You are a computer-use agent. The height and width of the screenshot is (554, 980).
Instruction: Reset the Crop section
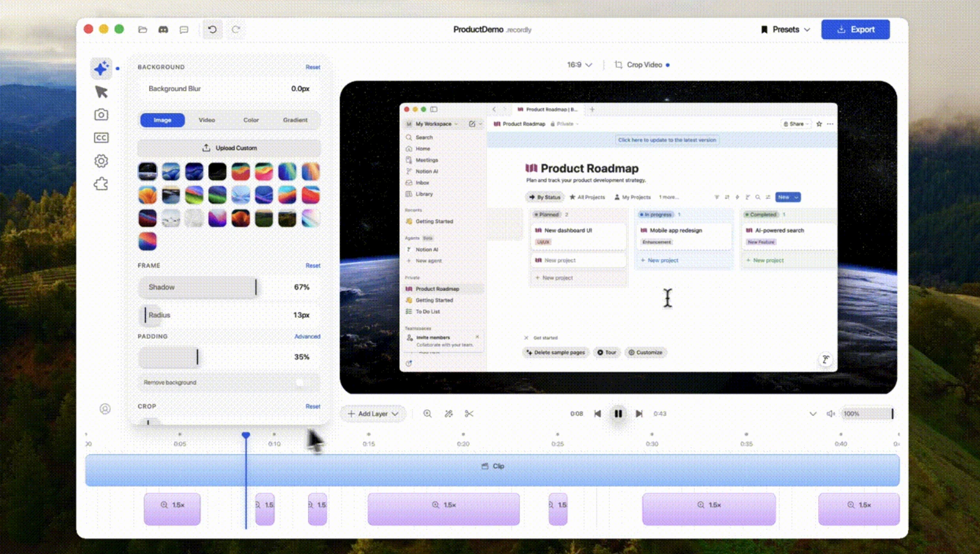pyautogui.click(x=313, y=407)
